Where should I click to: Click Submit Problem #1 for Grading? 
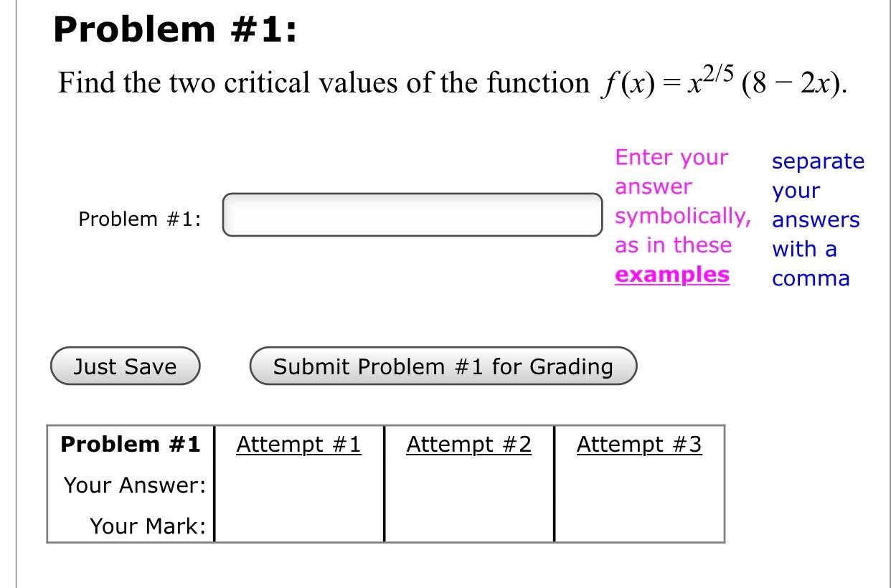(x=442, y=366)
